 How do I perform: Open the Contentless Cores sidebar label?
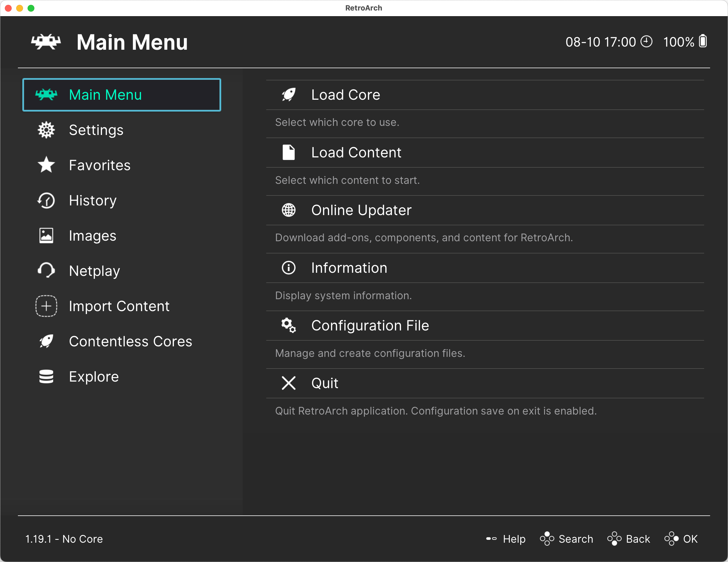[131, 341]
